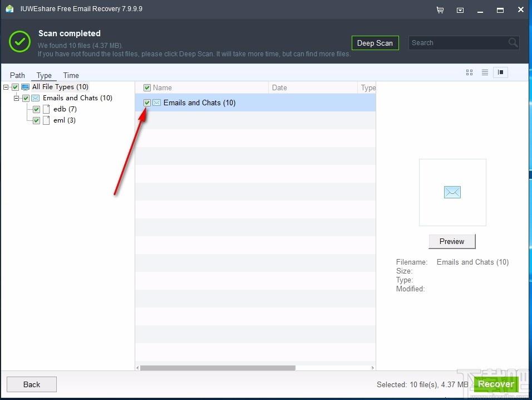This screenshot has width=532, height=400.
Task: Switch to list view layout
Action: click(485, 72)
